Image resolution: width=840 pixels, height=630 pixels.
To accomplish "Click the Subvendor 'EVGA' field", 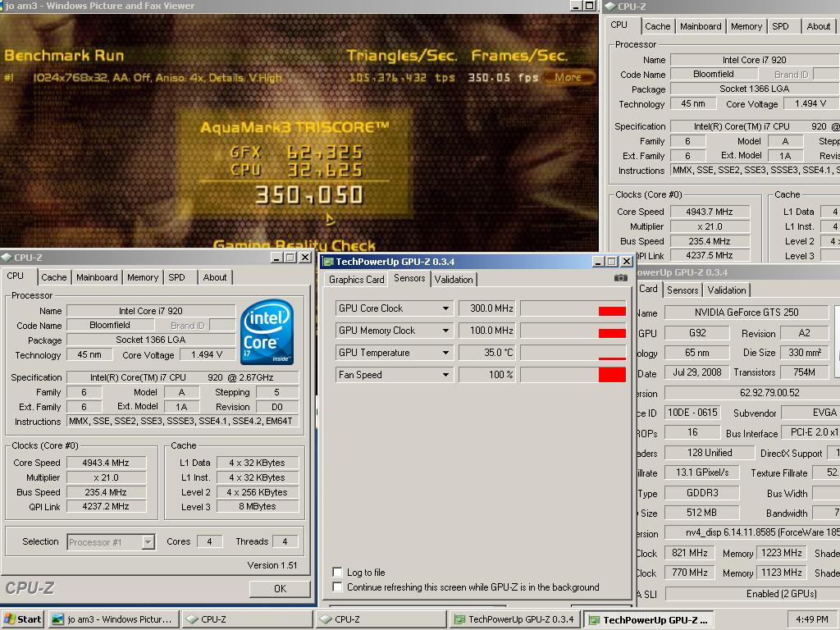I will (810, 413).
